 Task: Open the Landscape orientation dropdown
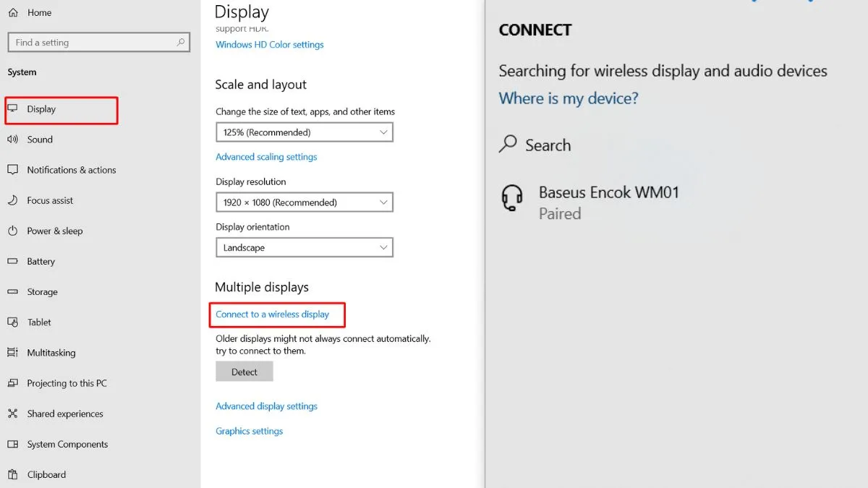click(304, 247)
